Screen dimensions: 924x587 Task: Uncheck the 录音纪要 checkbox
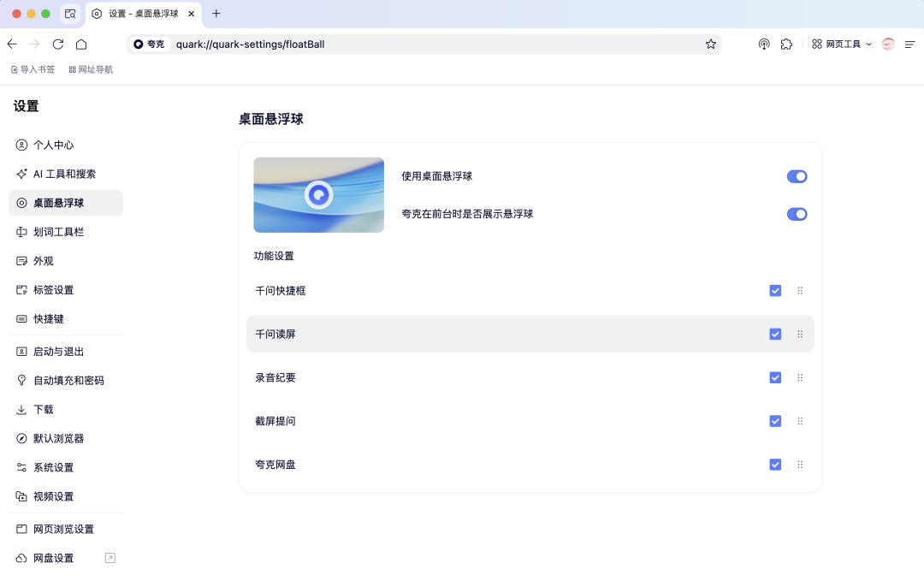pyautogui.click(x=775, y=377)
